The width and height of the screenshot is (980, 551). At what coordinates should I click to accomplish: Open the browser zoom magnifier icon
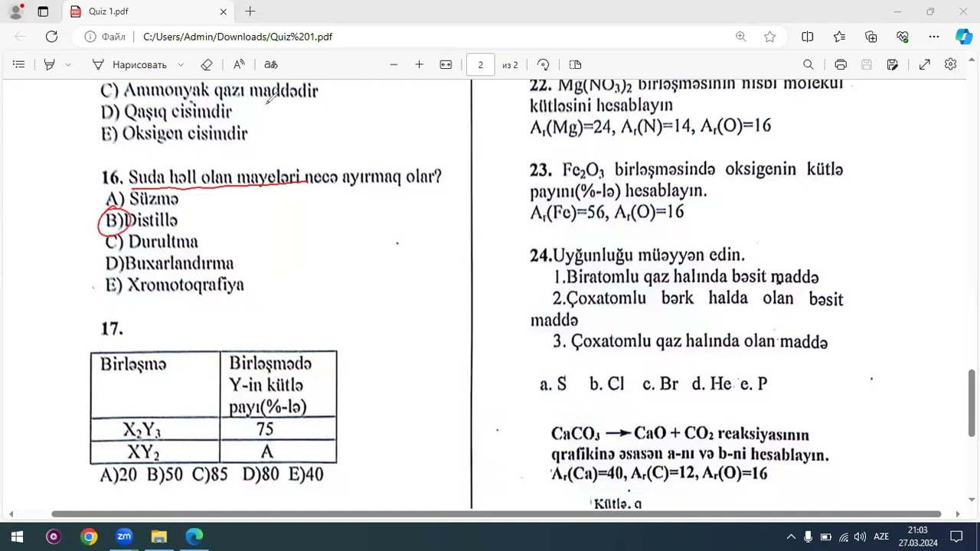[x=740, y=36]
